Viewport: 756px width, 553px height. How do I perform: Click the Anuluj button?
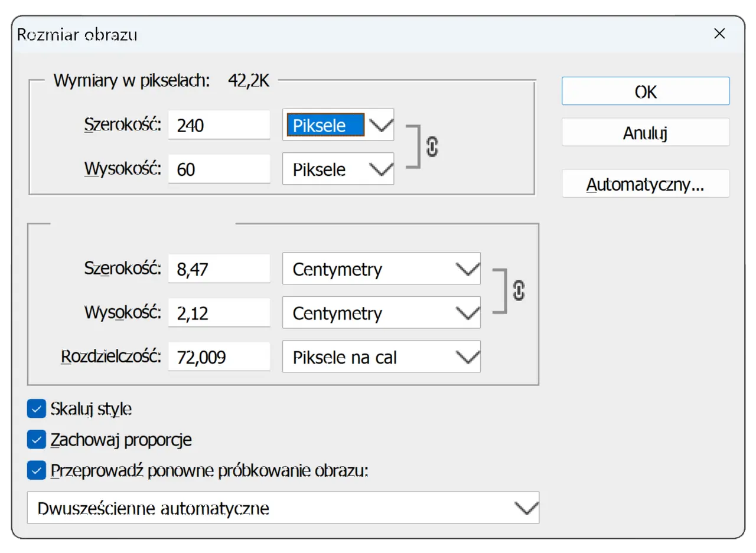pos(646,133)
